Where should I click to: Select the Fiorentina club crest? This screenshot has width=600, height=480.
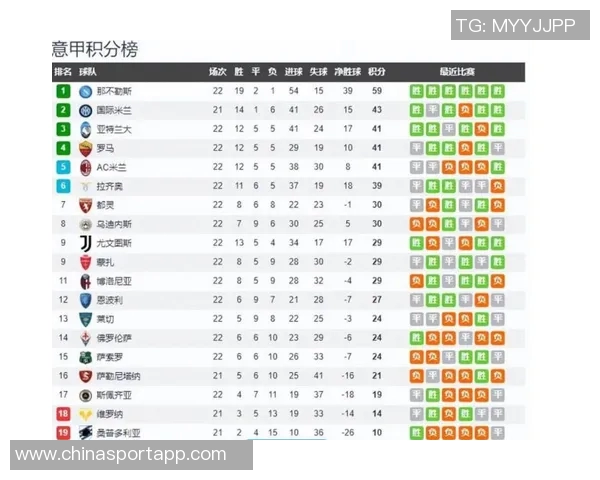tap(85, 338)
